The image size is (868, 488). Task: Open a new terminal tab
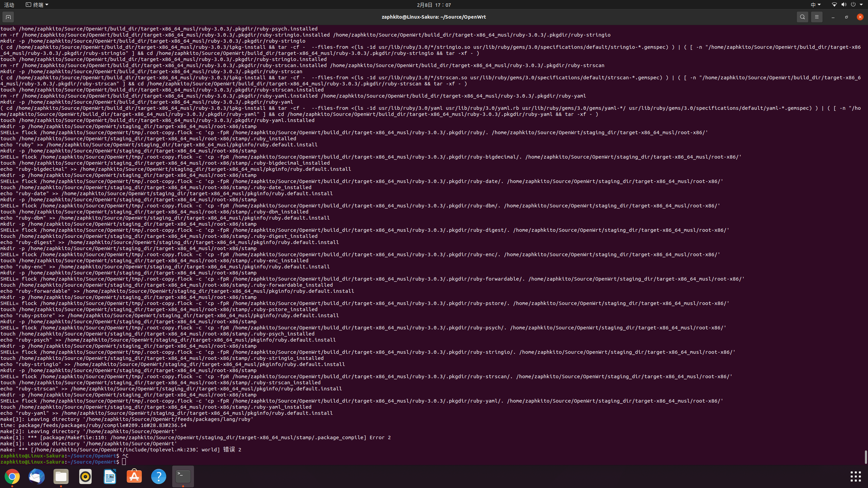(x=8, y=17)
